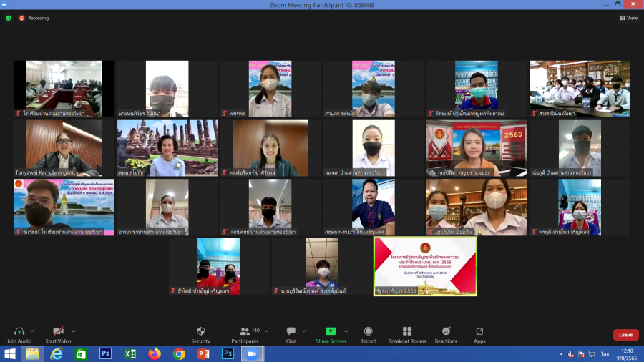Screen dimensions: 644x362
Task: Open Firefox from the taskbar
Action: click(155, 354)
